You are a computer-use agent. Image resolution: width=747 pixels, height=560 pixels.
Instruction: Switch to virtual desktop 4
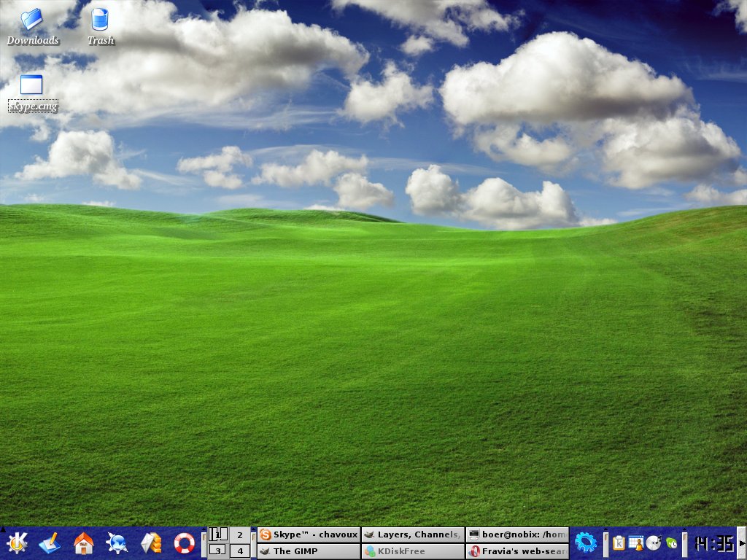point(240,551)
